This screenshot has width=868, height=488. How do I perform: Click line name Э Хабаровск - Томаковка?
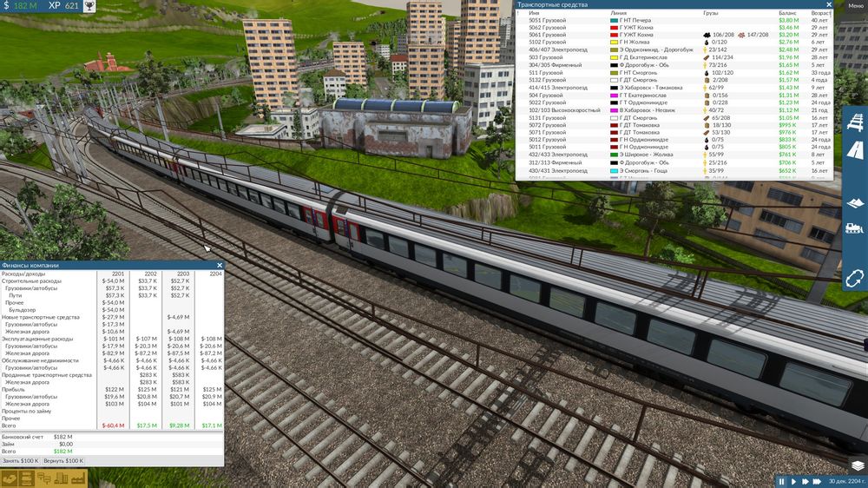click(x=651, y=88)
